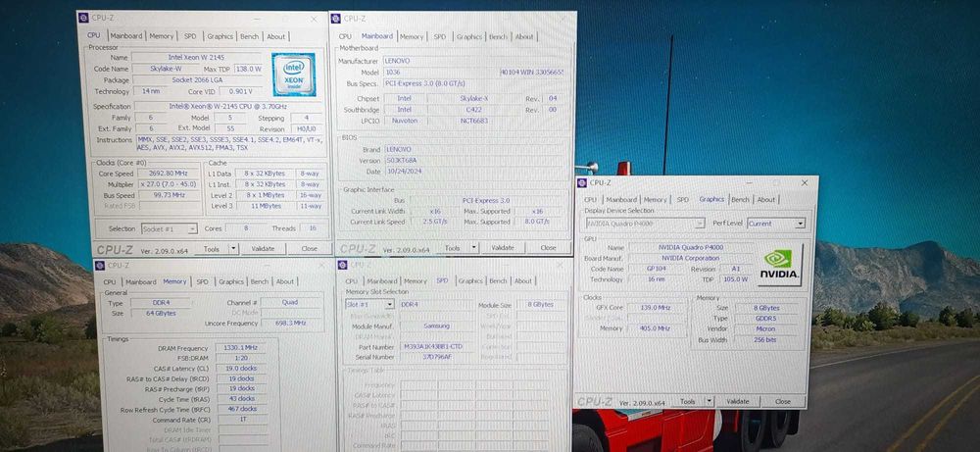Open CPU tab in the Graphics window
The image size is (980, 452).
(x=591, y=199)
